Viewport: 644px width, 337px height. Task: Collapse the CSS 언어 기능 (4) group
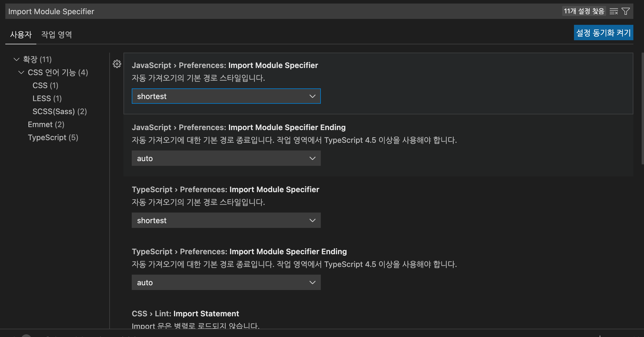click(21, 72)
